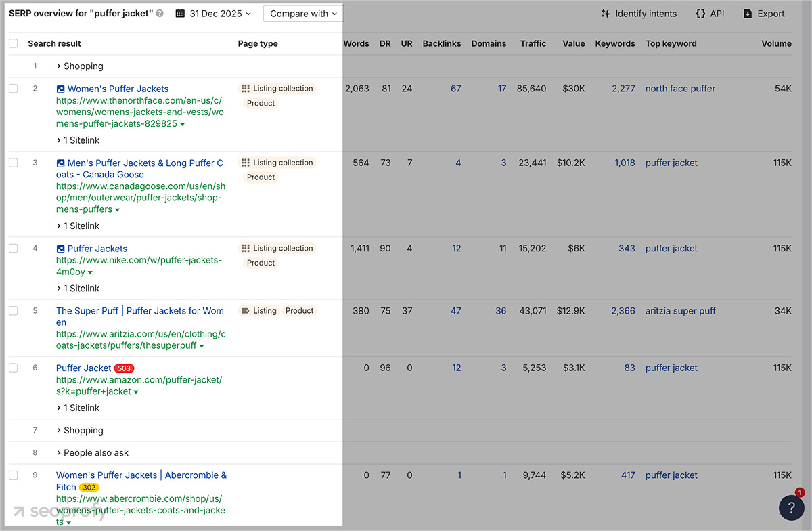
Task: Check the Aritzia Super Puff row checkbox
Action: pos(12,310)
